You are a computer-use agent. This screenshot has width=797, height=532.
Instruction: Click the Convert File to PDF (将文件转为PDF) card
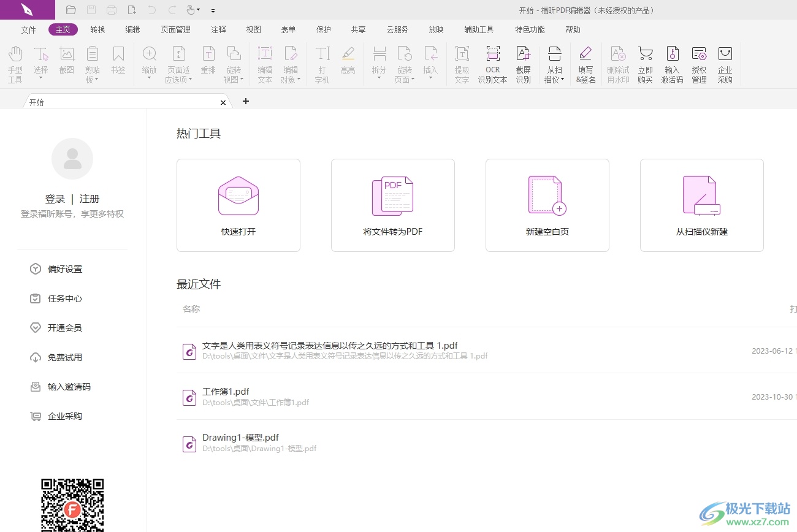[x=393, y=205]
